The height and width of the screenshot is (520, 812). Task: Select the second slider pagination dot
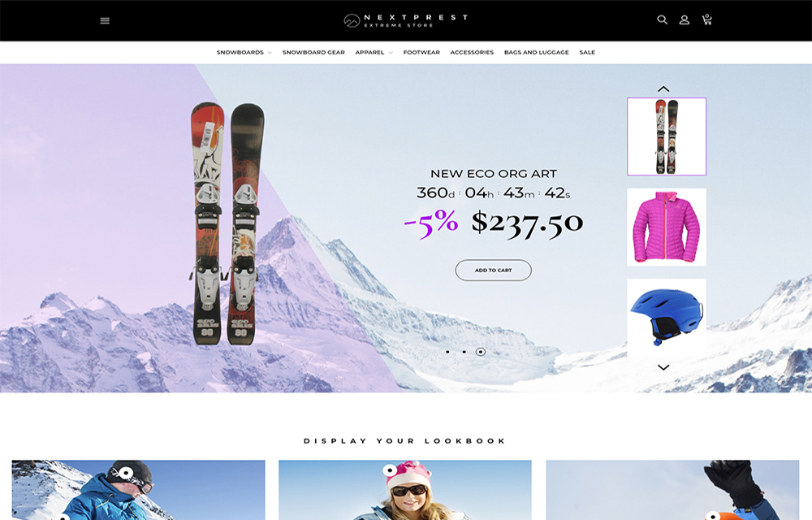tap(464, 352)
